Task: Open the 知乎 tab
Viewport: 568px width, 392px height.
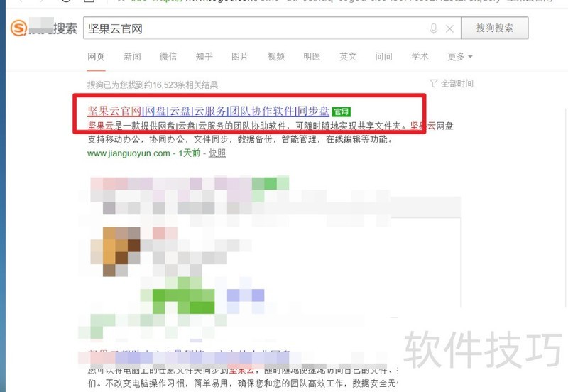Action: coord(204,57)
